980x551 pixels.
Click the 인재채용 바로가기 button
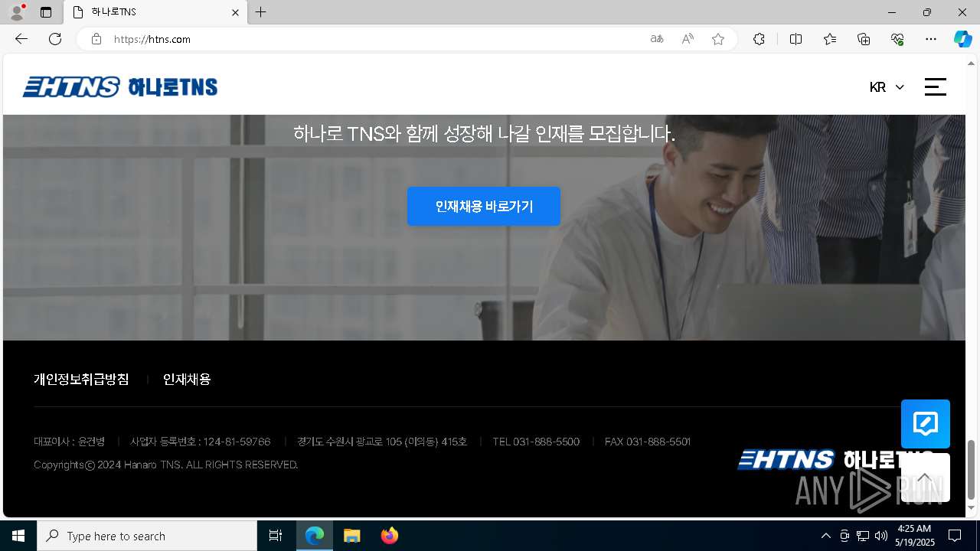tap(484, 206)
